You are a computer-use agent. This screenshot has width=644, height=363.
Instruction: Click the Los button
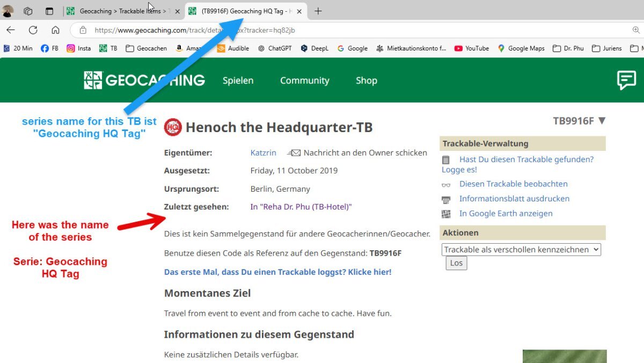click(x=456, y=263)
